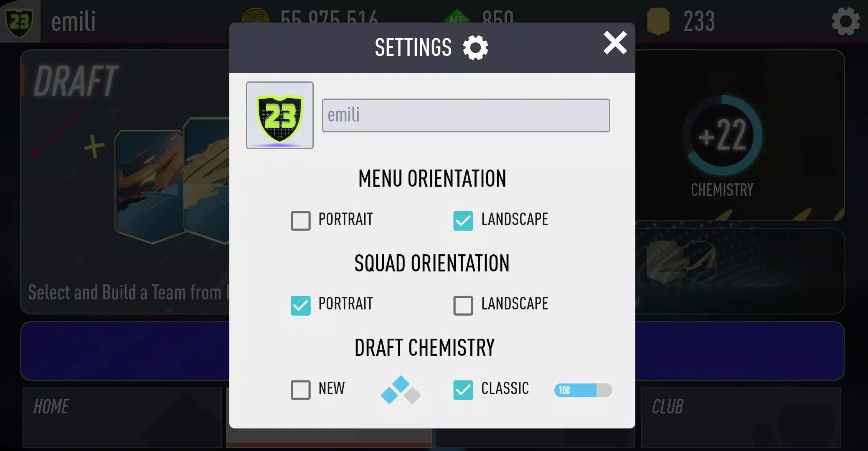Select Portrait orientation for Menu Orientation
This screenshot has height=451, width=868.
301,220
